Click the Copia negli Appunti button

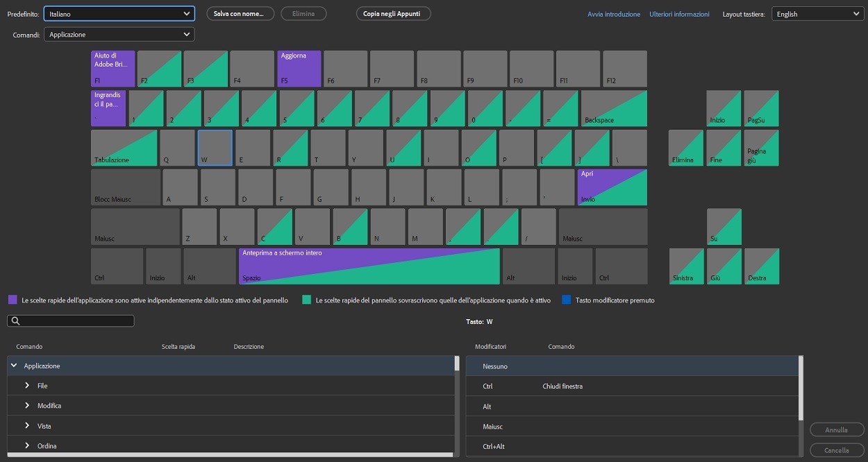coord(393,12)
